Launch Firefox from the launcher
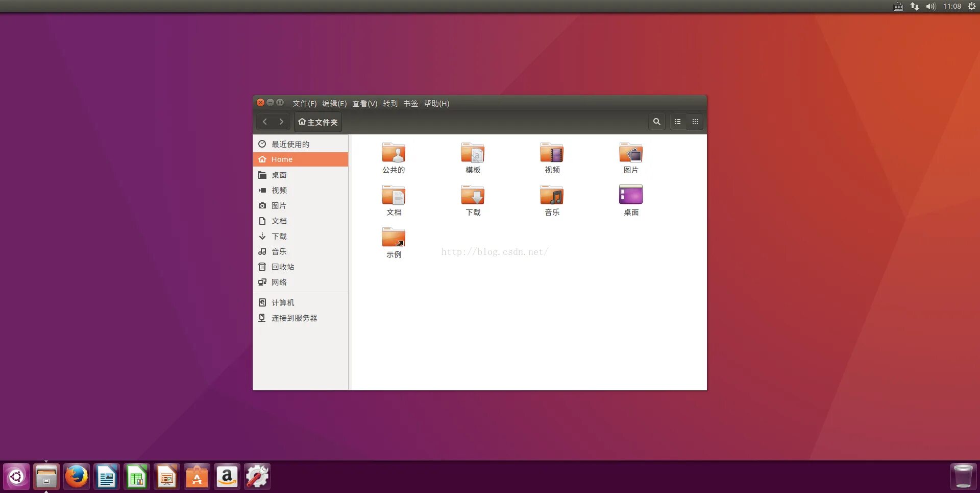Image resolution: width=980 pixels, height=493 pixels. click(x=77, y=477)
